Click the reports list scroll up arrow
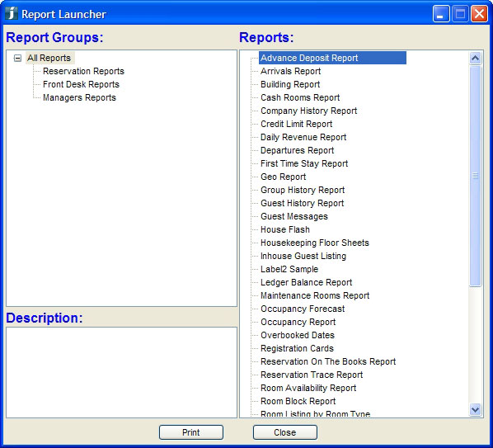Screen dimensions: 493x448 [475, 59]
